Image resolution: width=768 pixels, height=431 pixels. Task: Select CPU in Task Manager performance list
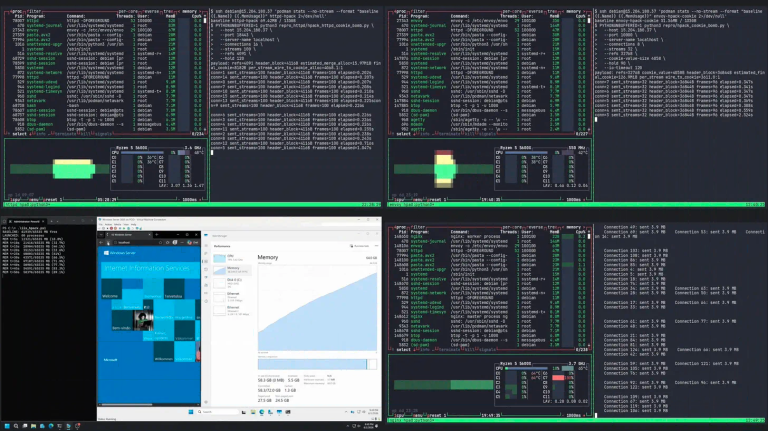click(x=232, y=258)
